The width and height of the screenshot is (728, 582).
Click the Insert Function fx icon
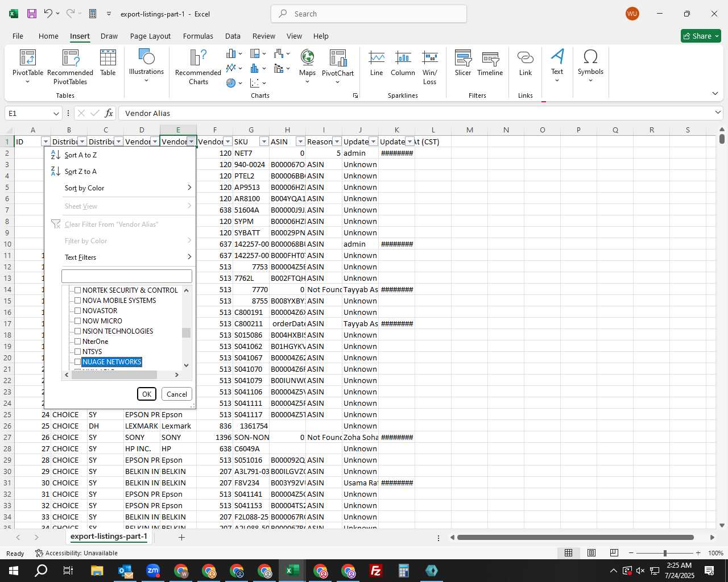109,113
